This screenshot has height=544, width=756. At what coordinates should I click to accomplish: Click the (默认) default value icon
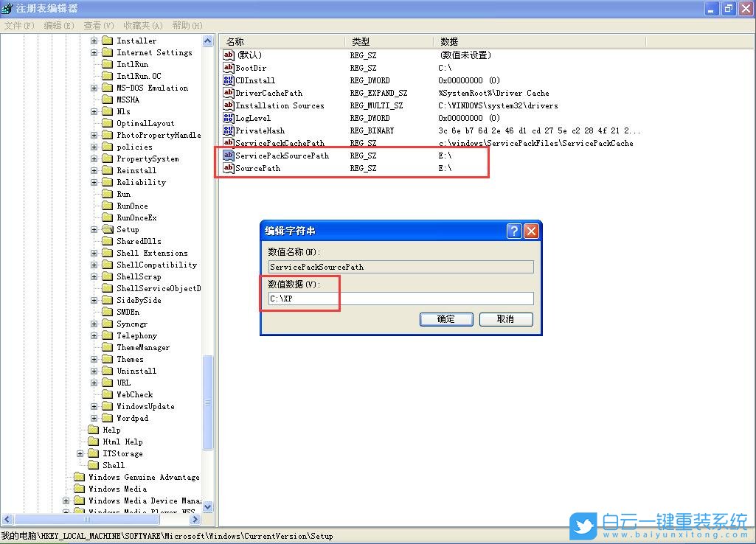coord(227,55)
